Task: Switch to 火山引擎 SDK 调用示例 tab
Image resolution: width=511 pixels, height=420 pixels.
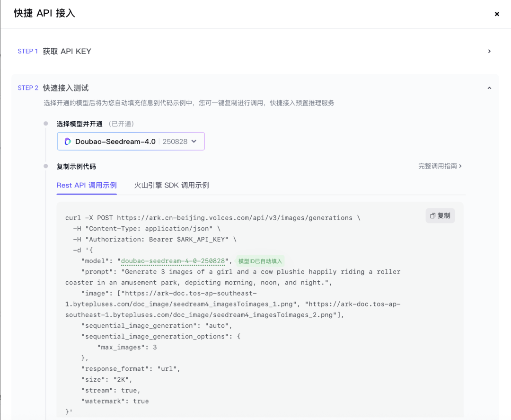Action: (171, 185)
